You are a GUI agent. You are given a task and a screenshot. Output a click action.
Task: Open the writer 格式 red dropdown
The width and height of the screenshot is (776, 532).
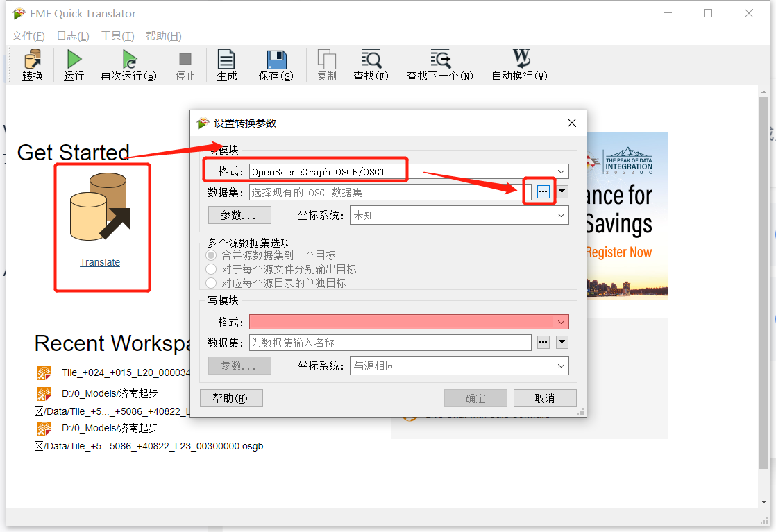pyautogui.click(x=409, y=322)
